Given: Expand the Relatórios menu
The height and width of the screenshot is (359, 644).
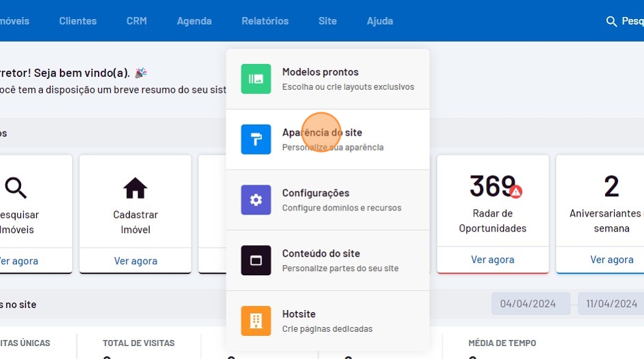Looking at the screenshot, I should point(265,21).
